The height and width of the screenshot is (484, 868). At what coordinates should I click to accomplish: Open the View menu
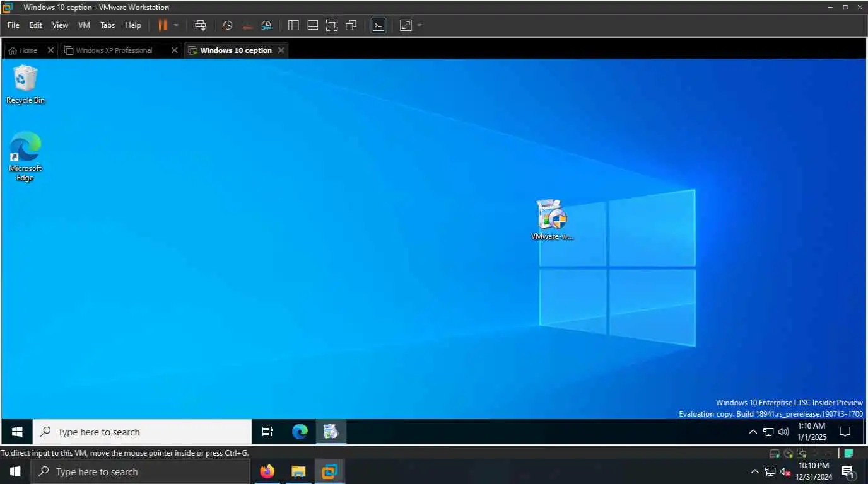click(60, 25)
